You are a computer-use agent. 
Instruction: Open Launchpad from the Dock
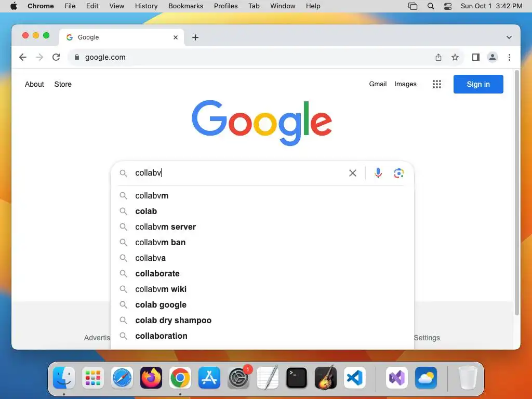click(93, 378)
